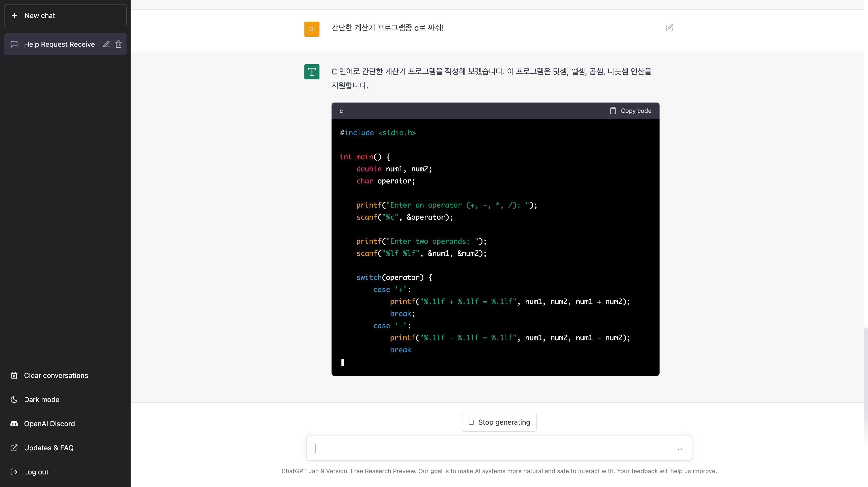Click the DI user avatar
This screenshot has height=487, width=868.
coord(312,29)
